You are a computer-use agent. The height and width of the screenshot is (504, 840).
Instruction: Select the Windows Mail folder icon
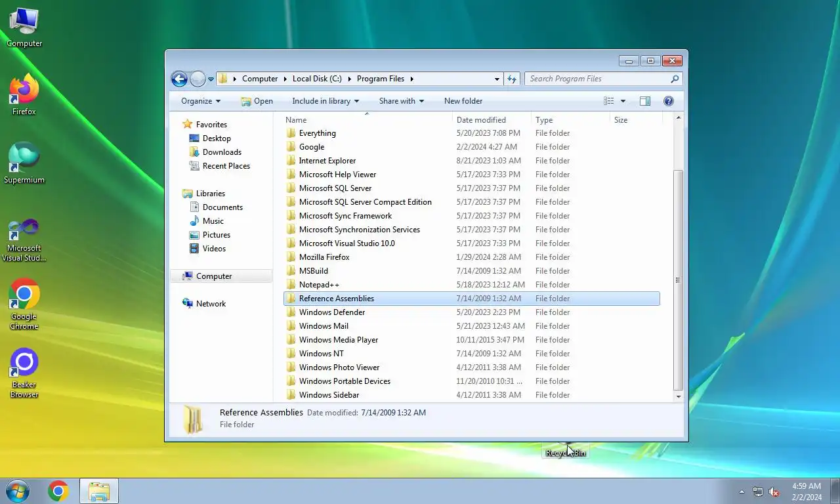291,326
